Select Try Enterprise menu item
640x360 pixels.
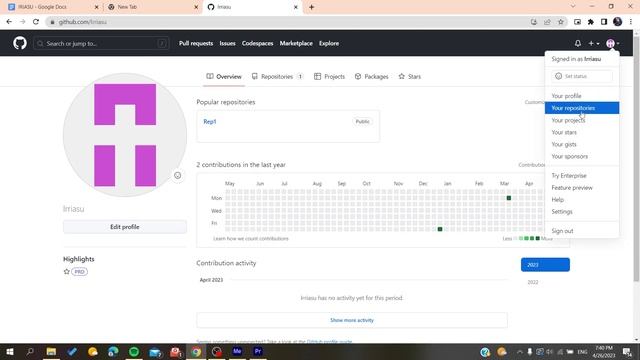(x=582, y=176)
